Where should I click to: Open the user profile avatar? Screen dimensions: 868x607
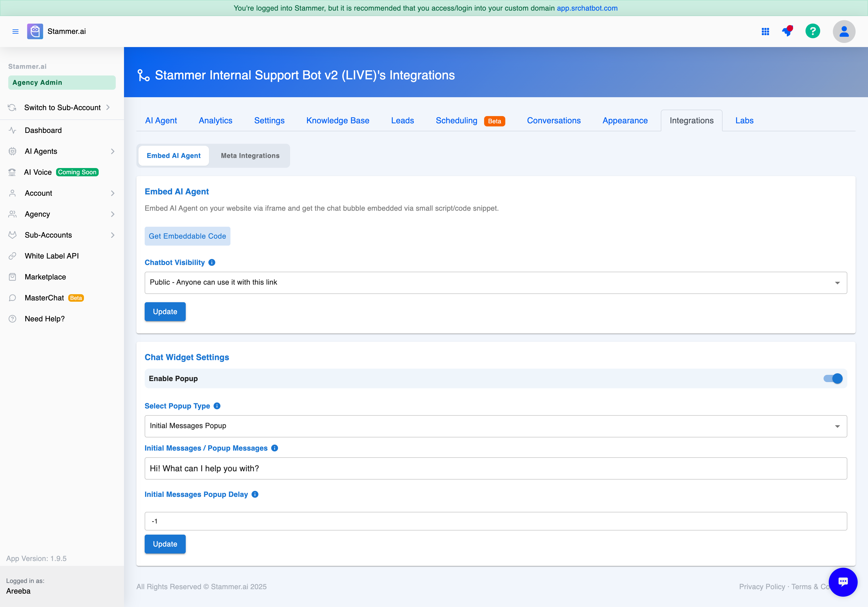pos(844,31)
